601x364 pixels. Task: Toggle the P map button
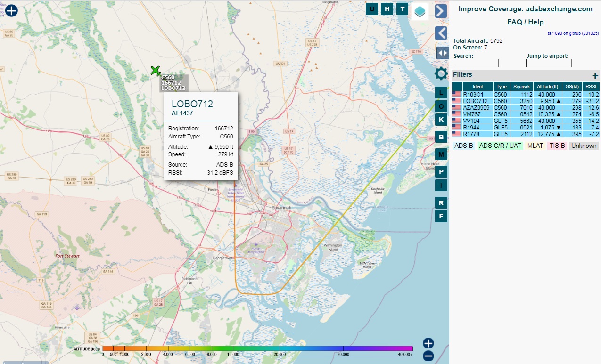click(441, 172)
